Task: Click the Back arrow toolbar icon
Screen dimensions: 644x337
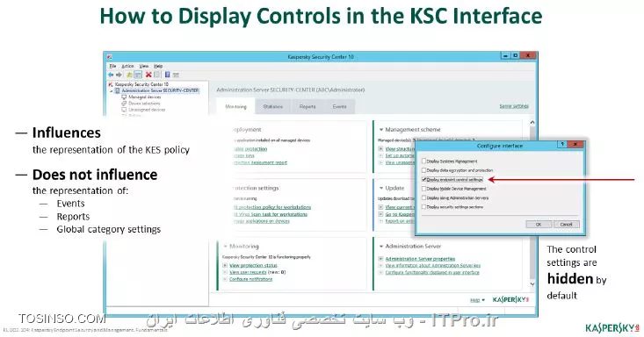Action: coord(111,75)
